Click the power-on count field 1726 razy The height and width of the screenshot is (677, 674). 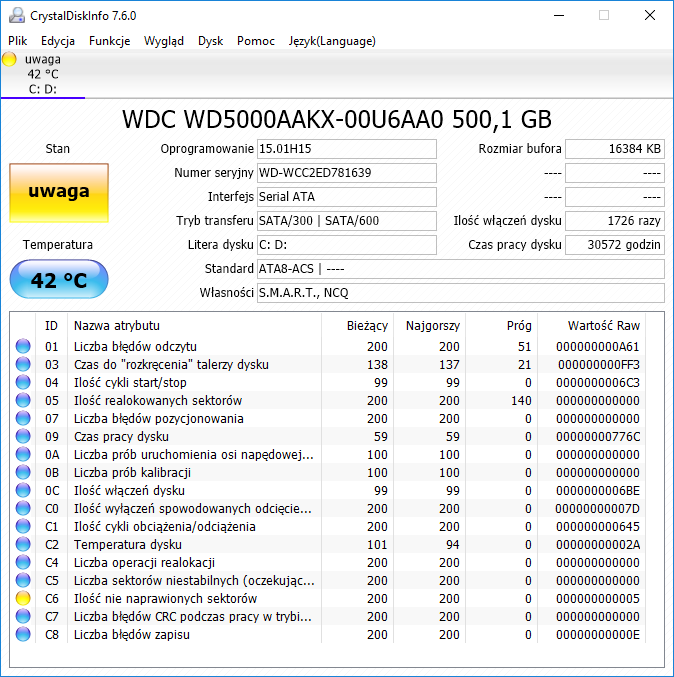(615, 221)
